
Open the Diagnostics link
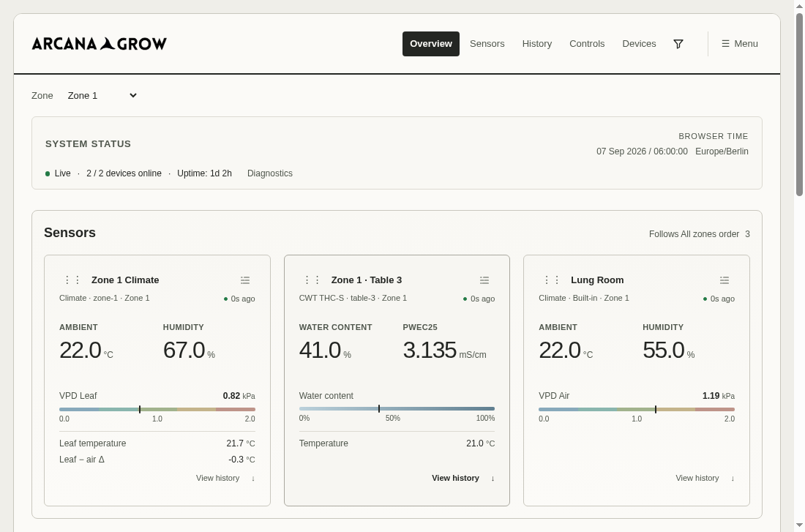point(270,173)
